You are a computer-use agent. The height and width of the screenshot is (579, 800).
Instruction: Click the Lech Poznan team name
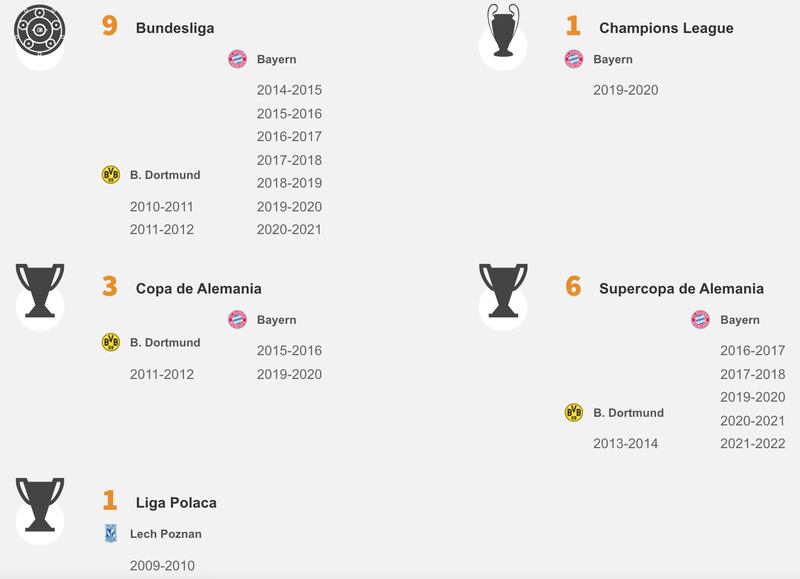coord(166,534)
